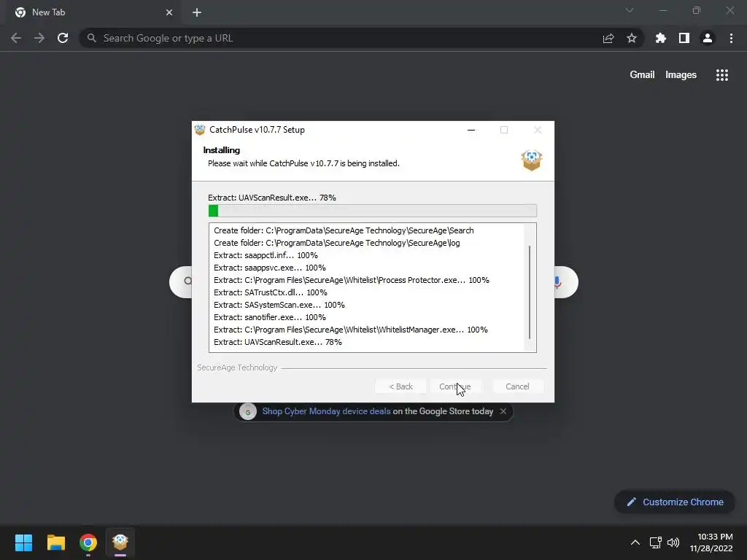Screen dimensions: 747x560
Task: Open the Extensions puzzle icon
Action: [661, 38]
